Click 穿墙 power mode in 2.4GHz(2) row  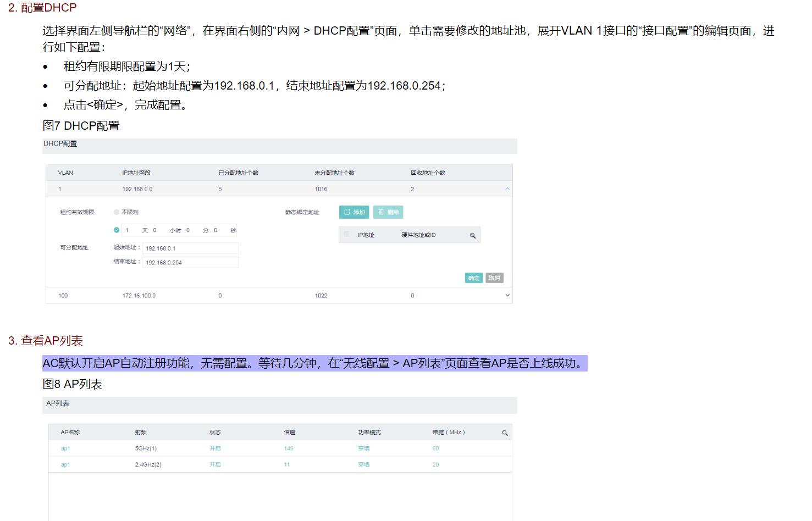[364, 465]
